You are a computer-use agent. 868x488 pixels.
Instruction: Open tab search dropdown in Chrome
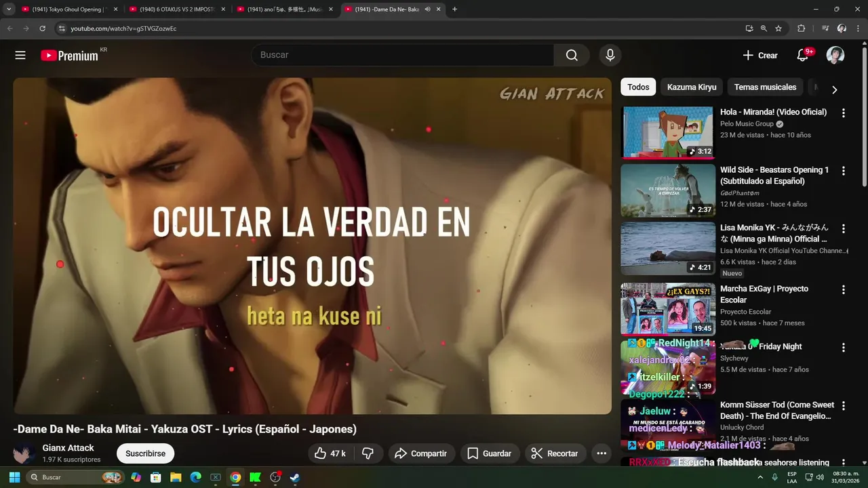pos(9,9)
